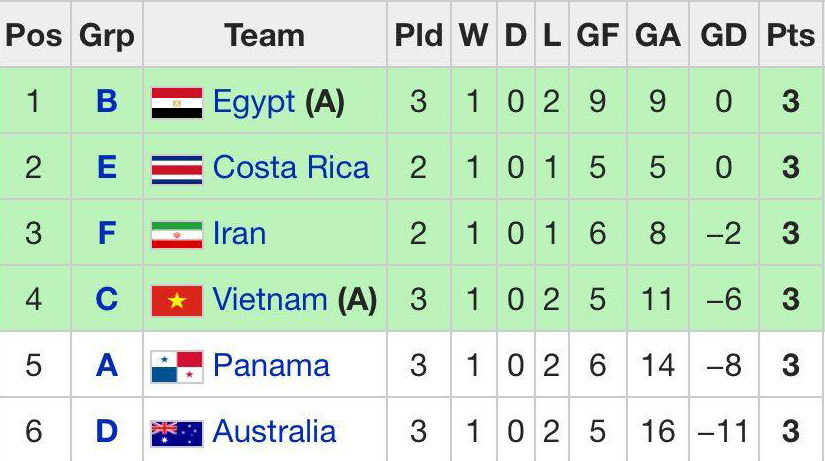Click the Iran flag icon

(x=177, y=234)
